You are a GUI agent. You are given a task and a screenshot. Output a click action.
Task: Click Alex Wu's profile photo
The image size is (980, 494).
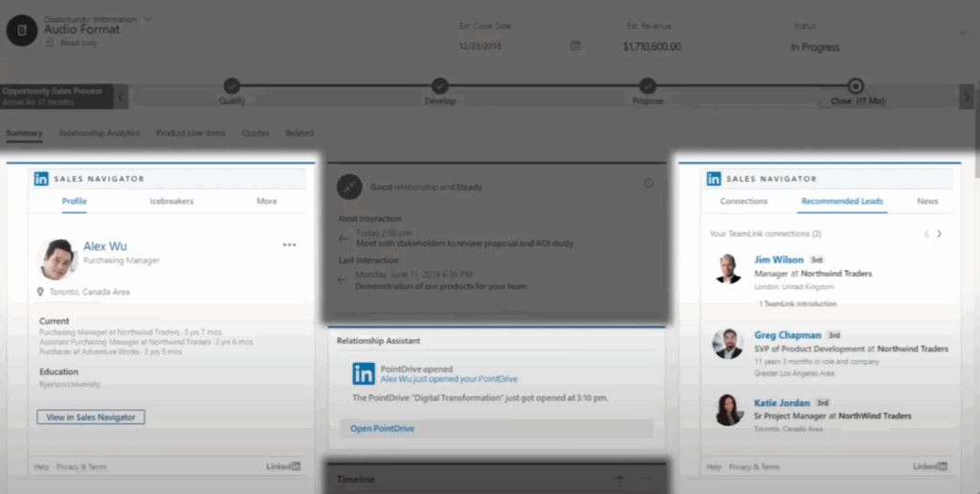pyautogui.click(x=57, y=258)
